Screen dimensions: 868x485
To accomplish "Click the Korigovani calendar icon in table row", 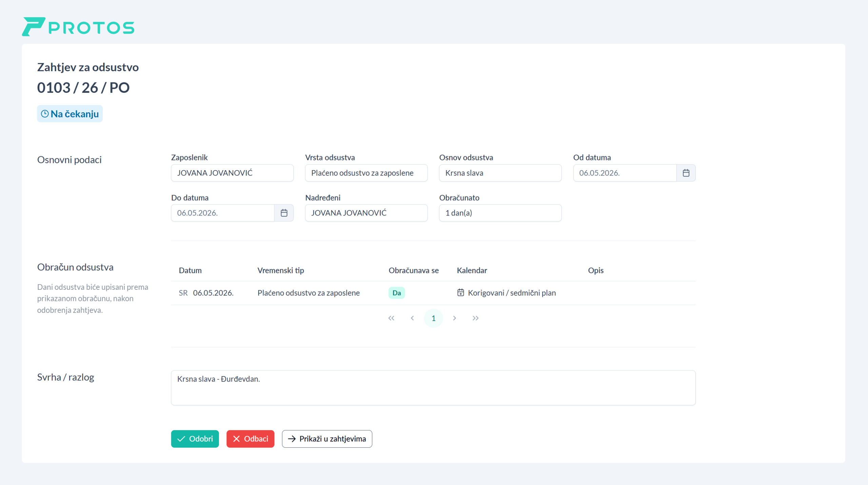I will [x=460, y=292].
